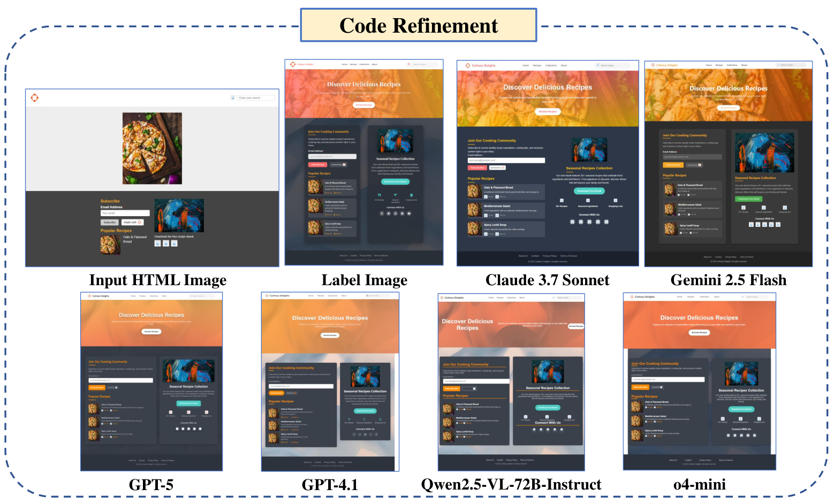Screen dimensions: 834x504
Task: Open the About nav link in the Claude 3.7 Sonnet page
Action: tap(564, 65)
